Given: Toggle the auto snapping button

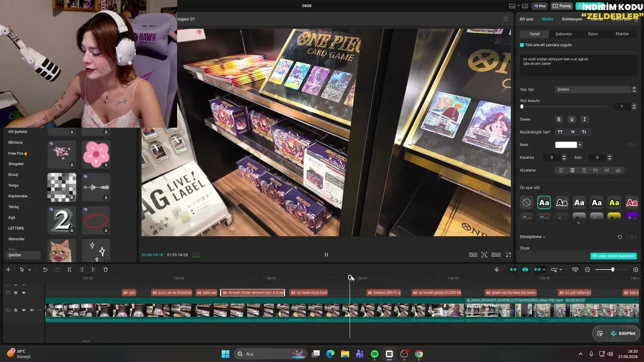Looking at the screenshot, I should pyautogui.click(x=525, y=269).
